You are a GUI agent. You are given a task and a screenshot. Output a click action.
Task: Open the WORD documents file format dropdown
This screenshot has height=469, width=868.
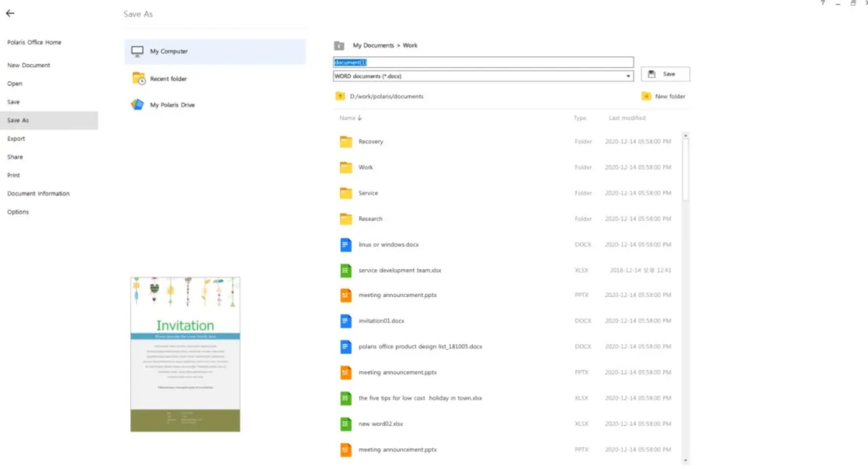coord(628,76)
